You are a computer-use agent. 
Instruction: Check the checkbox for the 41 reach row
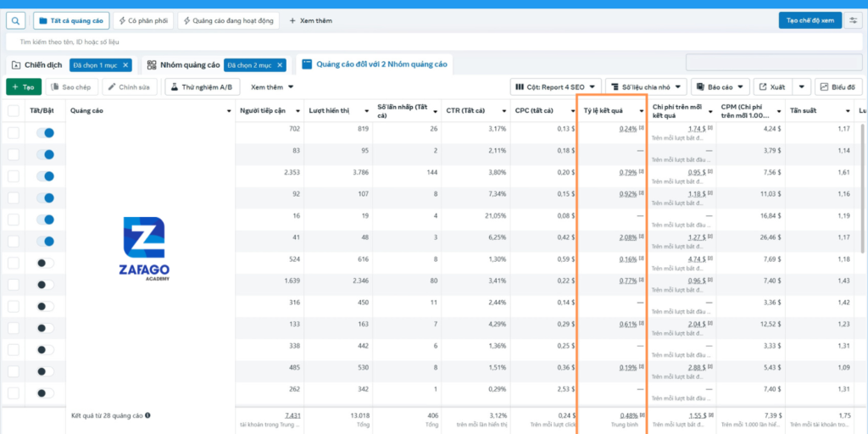tap(14, 242)
